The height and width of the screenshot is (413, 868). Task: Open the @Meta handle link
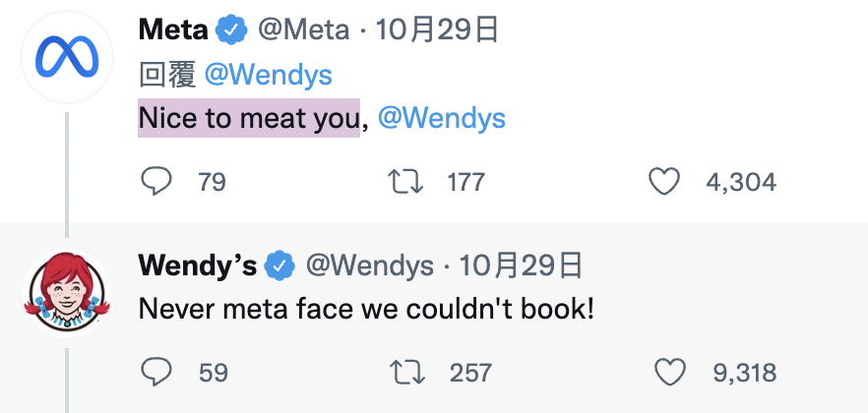pos(303,30)
